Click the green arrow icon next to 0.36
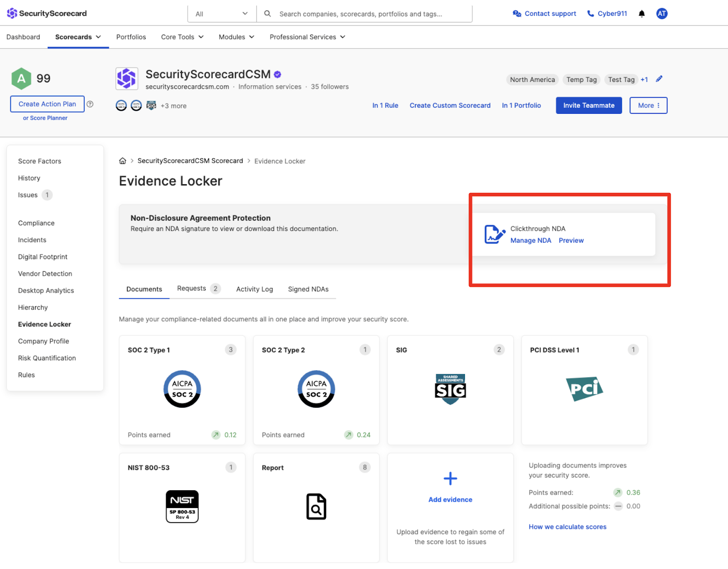Screen dimensions: 728x569 point(617,493)
